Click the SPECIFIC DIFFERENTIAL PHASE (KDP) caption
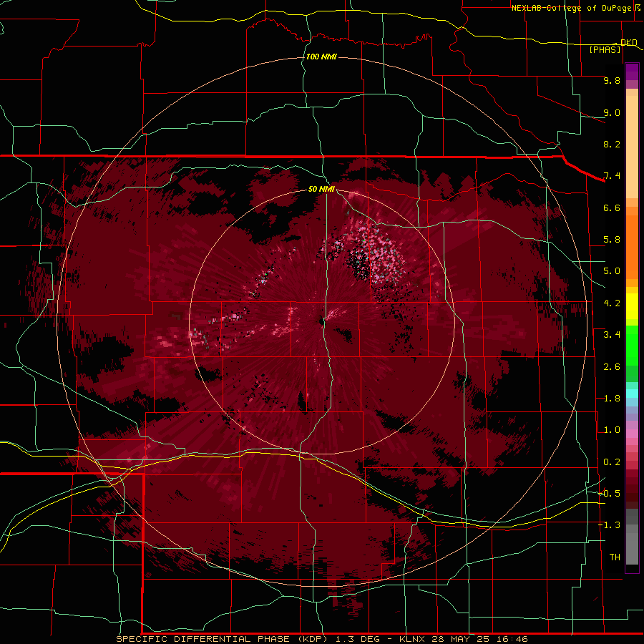This screenshot has height=644, width=644. coord(223,639)
